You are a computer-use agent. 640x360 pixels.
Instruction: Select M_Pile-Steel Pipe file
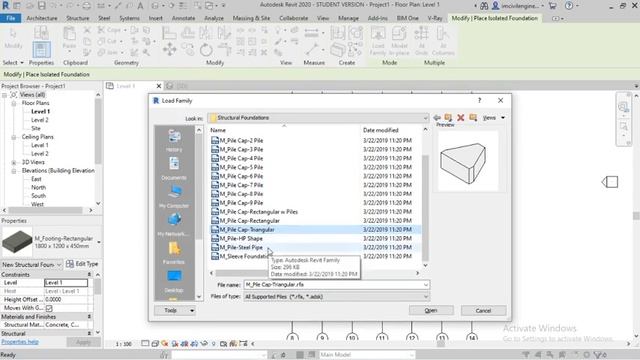coord(241,247)
